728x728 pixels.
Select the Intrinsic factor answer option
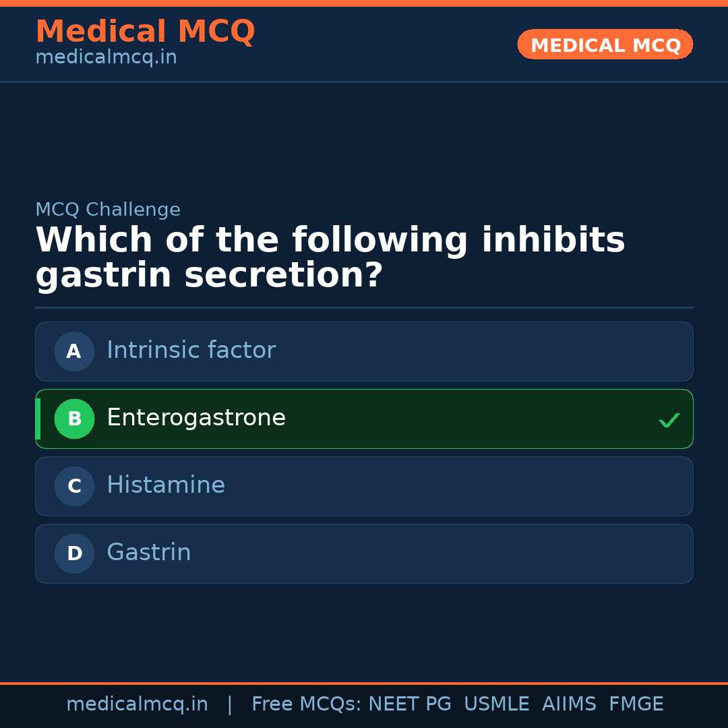click(x=364, y=351)
